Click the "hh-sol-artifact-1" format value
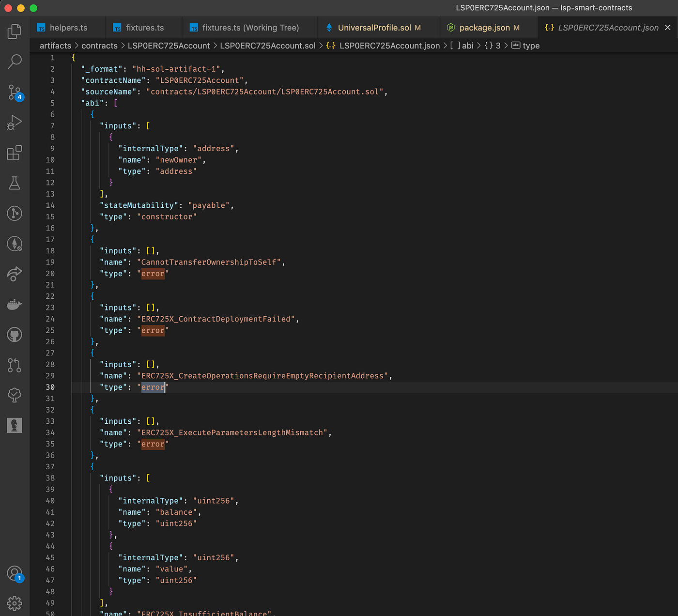This screenshot has height=616, width=678. pos(176,69)
